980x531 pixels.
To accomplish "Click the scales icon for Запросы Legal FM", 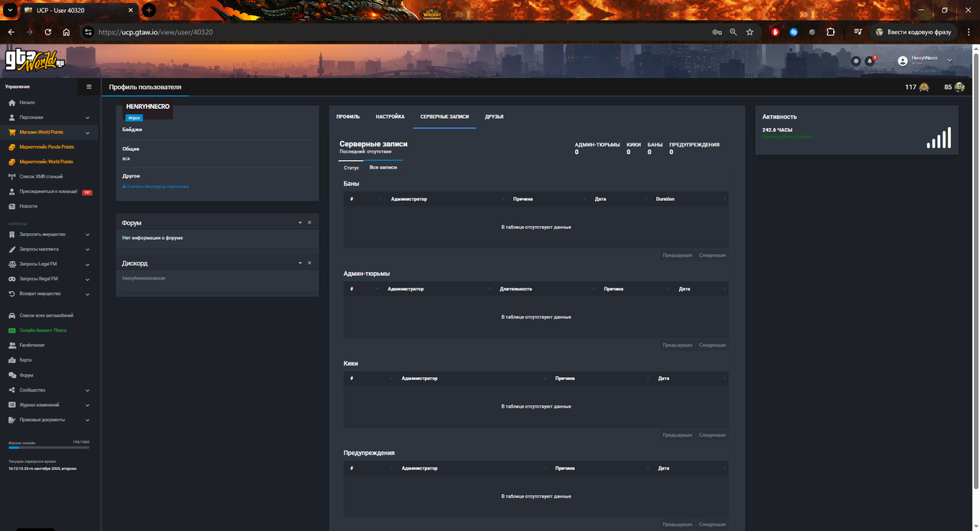I will [x=11, y=264].
